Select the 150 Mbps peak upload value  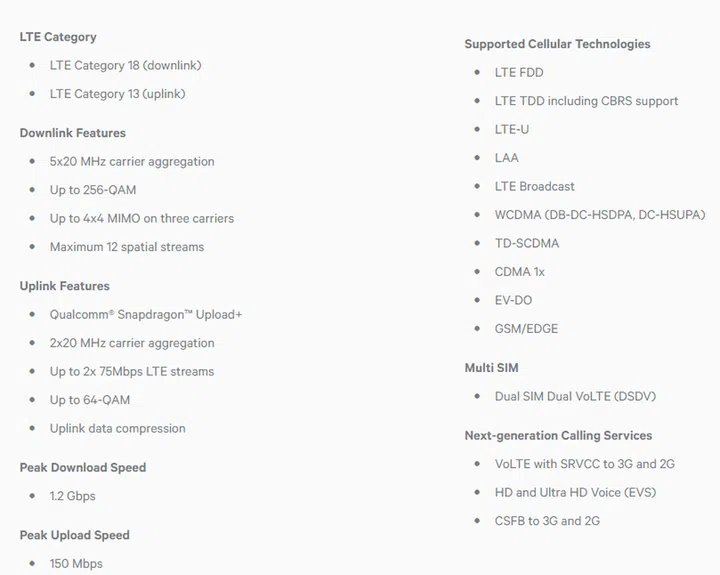point(76,564)
